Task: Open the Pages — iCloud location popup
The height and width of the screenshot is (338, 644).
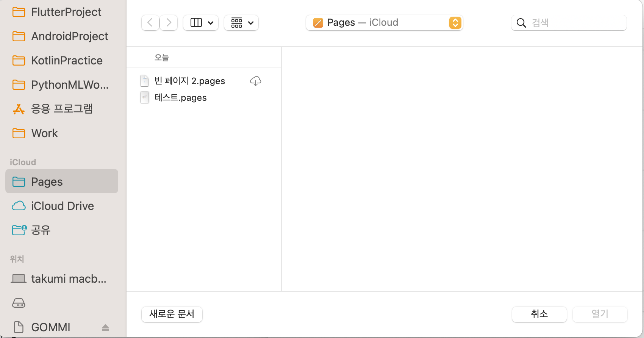Action: (384, 23)
